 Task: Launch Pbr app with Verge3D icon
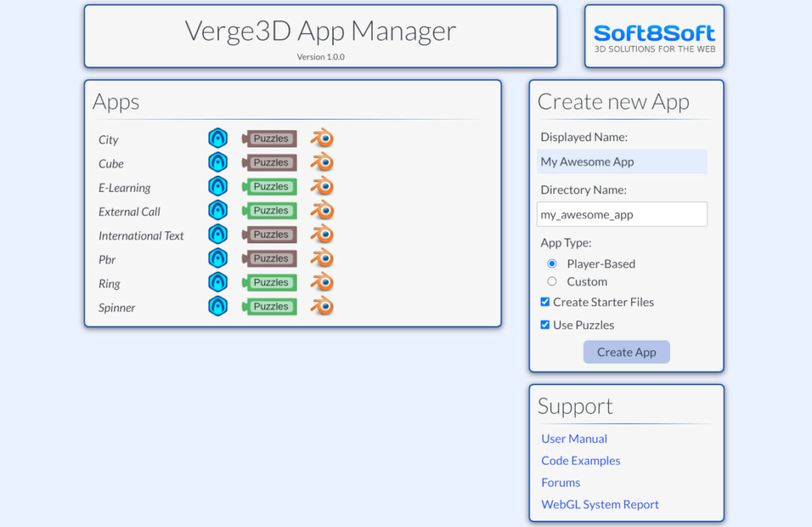coord(218,258)
